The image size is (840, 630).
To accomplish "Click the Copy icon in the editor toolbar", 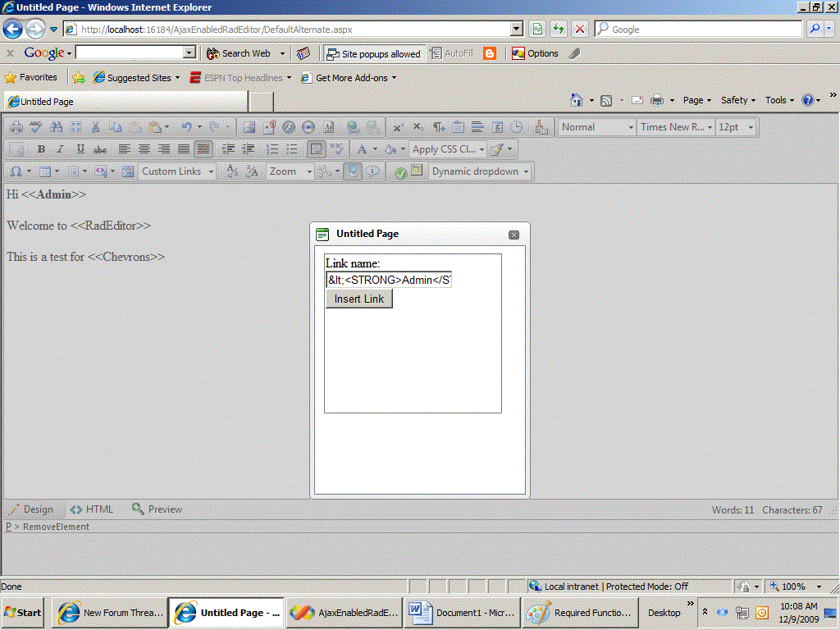I will 115,127.
